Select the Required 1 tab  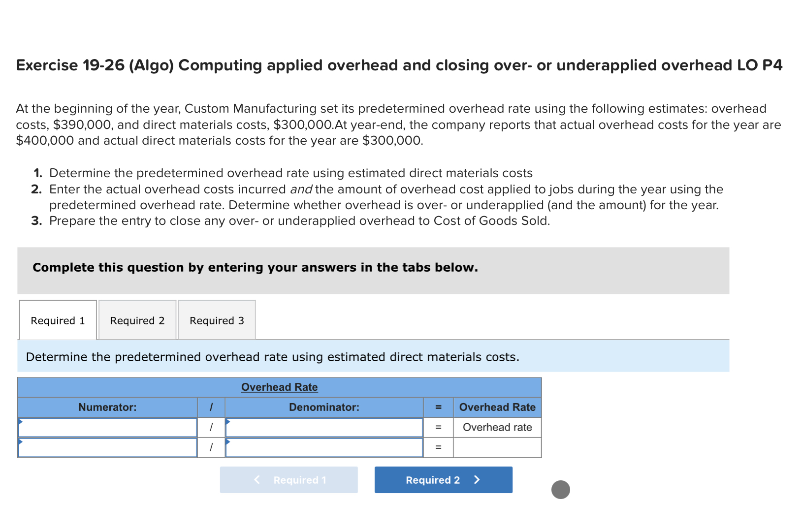(57, 320)
